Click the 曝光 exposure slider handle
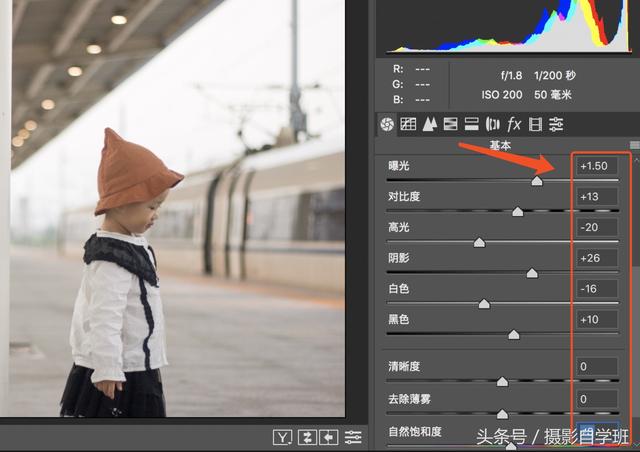The image size is (640, 452). point(537,181)
